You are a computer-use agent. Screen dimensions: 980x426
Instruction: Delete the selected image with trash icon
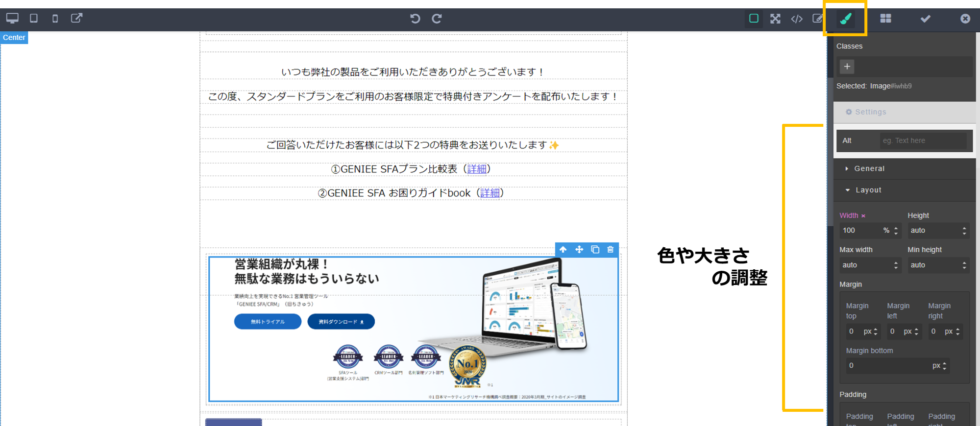tap(611, 250)
